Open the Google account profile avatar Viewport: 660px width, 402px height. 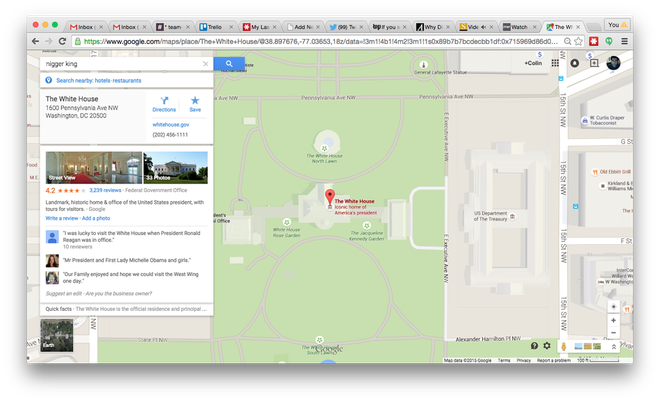(614, 63)
